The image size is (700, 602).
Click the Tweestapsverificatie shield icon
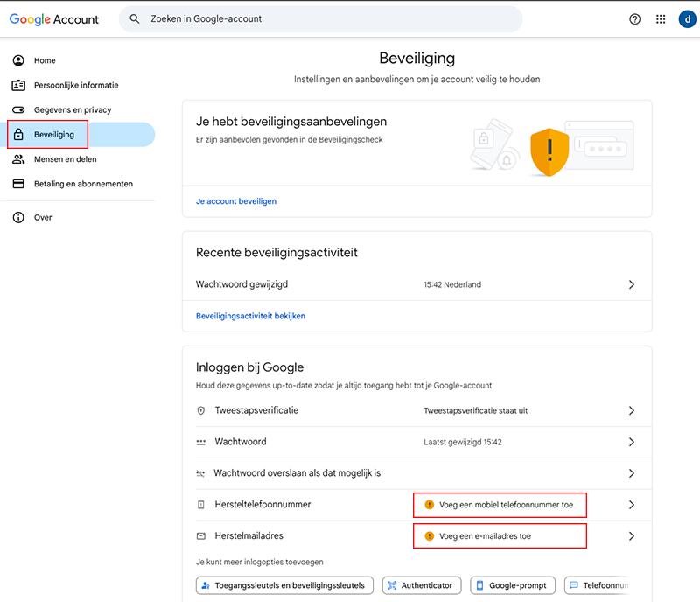pyautogui.click(x=201, y=410)
